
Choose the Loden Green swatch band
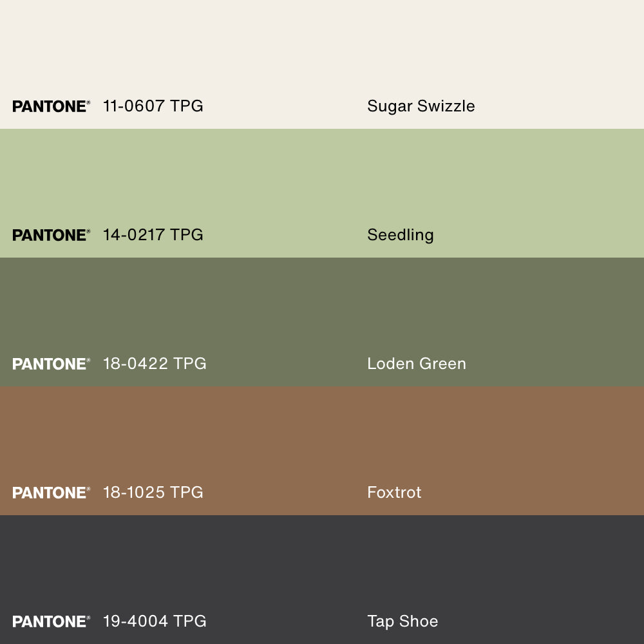pyautogui.click(x=322, y=322)
